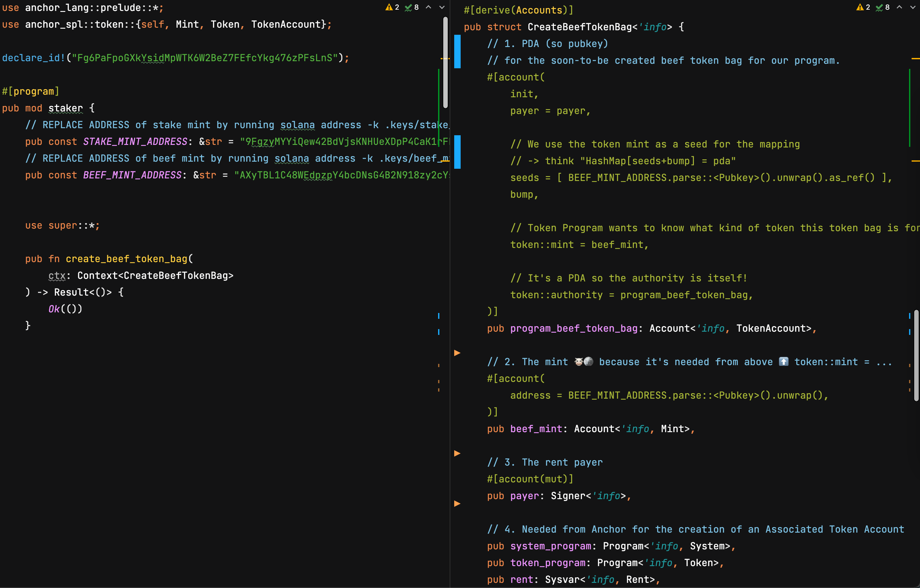Click the 'payer = payer,' constraint
Viewport: 920px width, 588px height.
pos(551,111)
